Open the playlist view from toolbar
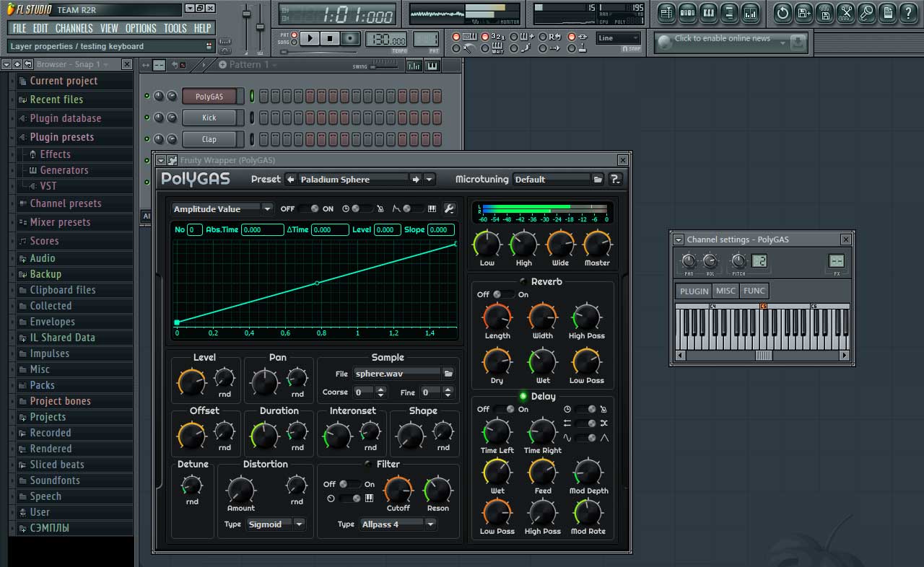This screenshot has width=924, height=567. 666,12
